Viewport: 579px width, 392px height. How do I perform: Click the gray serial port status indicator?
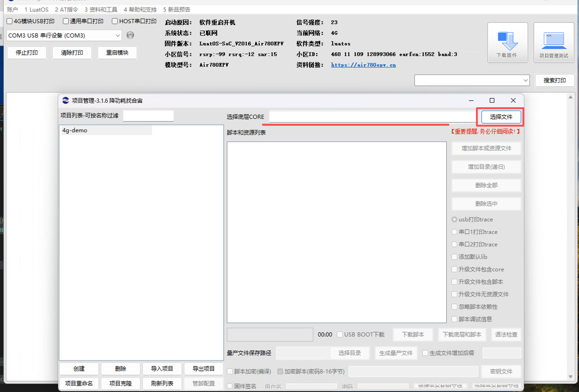point(130,36)
